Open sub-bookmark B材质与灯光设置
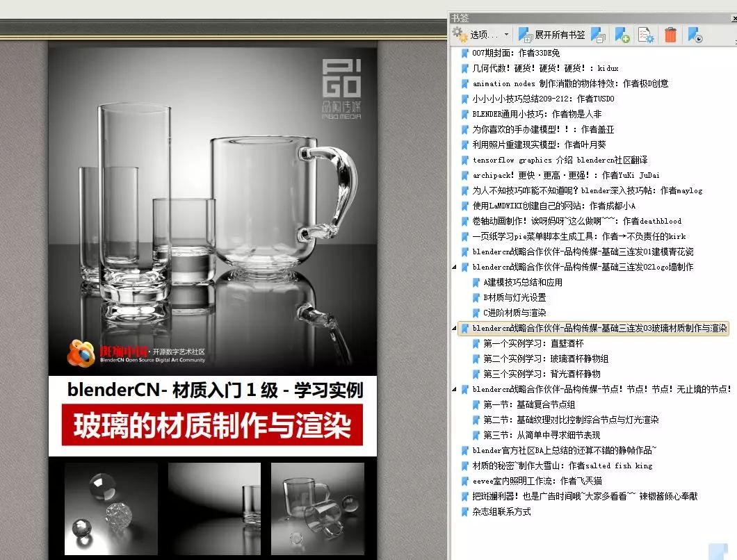This screenshot has height=560, width=737. click(515, 297)
